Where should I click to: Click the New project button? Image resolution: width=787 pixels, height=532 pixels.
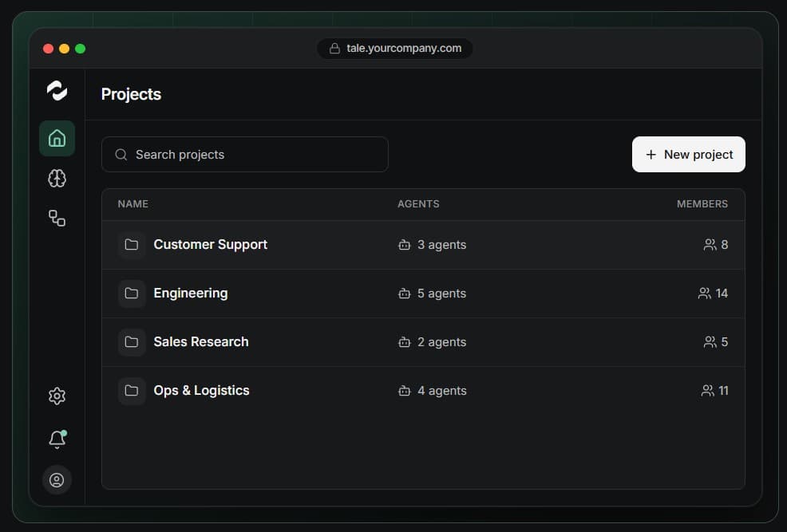tap(688, 155)
